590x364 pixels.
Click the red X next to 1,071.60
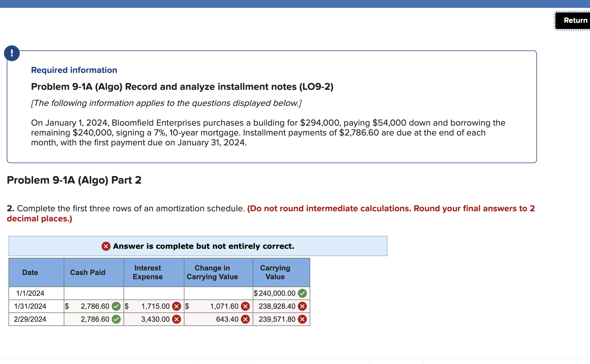[245, 306]
